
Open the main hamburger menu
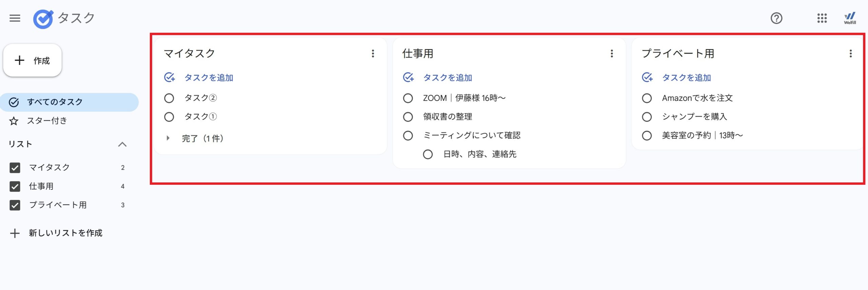coord(15,18)
